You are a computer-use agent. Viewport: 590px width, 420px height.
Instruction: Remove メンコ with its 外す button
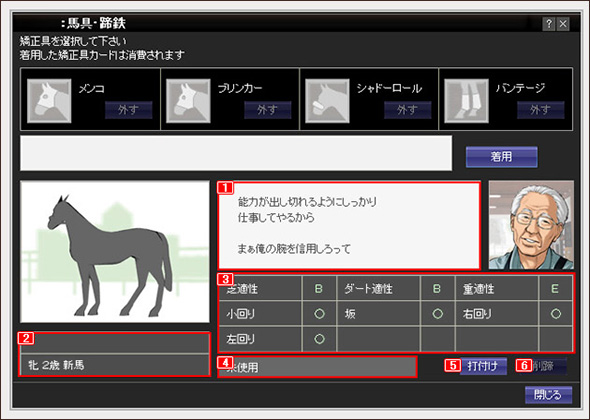tap(128, 110)
